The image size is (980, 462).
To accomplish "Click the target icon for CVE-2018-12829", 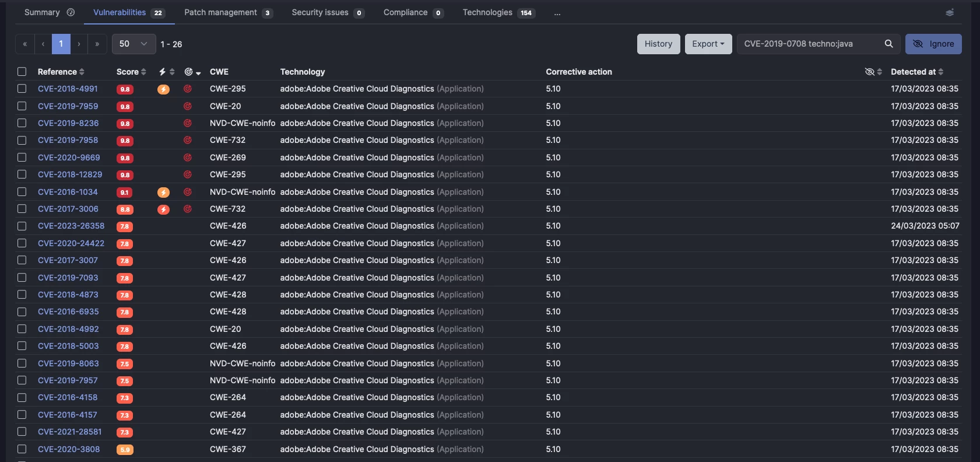I will click(188, 174).
